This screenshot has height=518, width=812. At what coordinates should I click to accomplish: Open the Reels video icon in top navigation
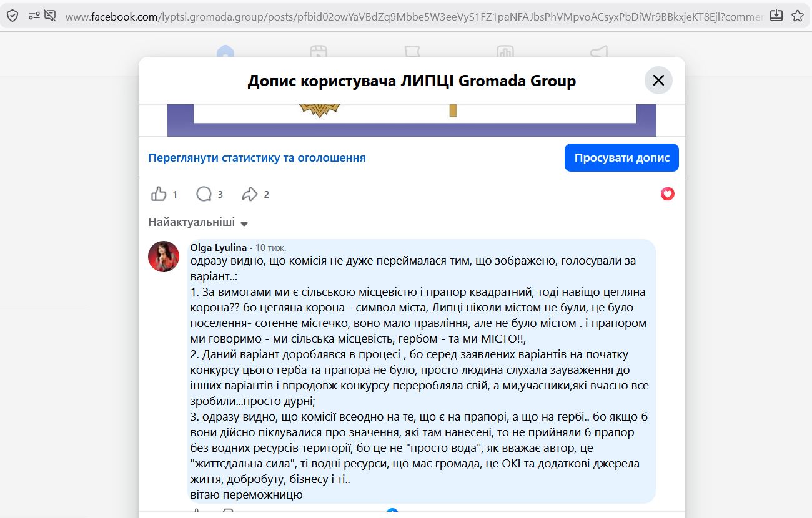click(319, 51)
